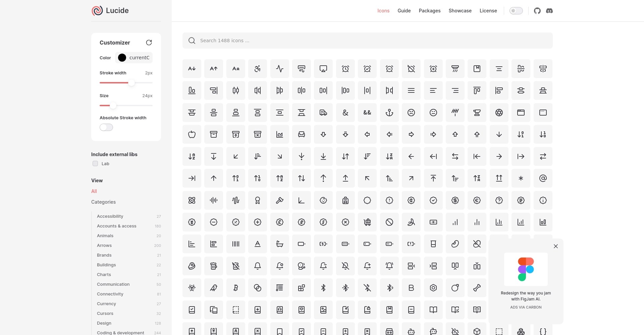This screenshot has width=644, height=335.
Task: Open the Discord community icon
Action: [x=549, y=11]
